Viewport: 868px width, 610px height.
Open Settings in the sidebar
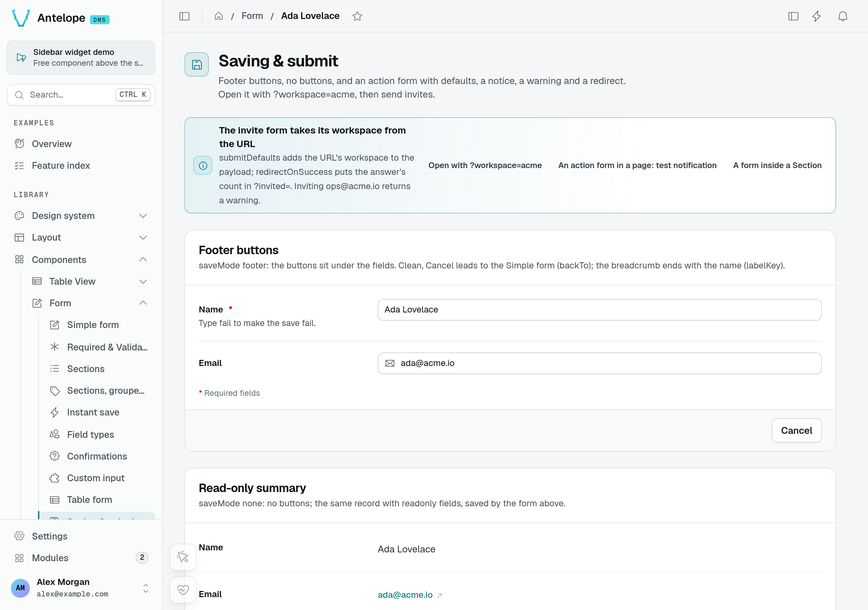click(81, 536)
